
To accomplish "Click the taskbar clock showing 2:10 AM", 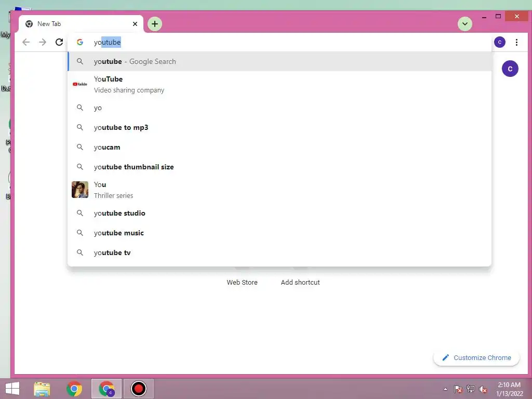I will [x=509, y=389].
